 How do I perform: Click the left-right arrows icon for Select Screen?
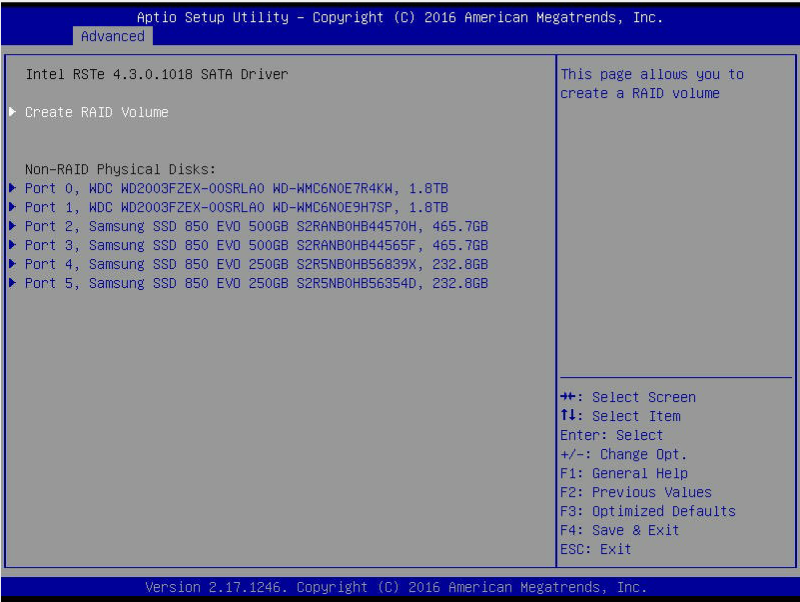pos(568,396)
